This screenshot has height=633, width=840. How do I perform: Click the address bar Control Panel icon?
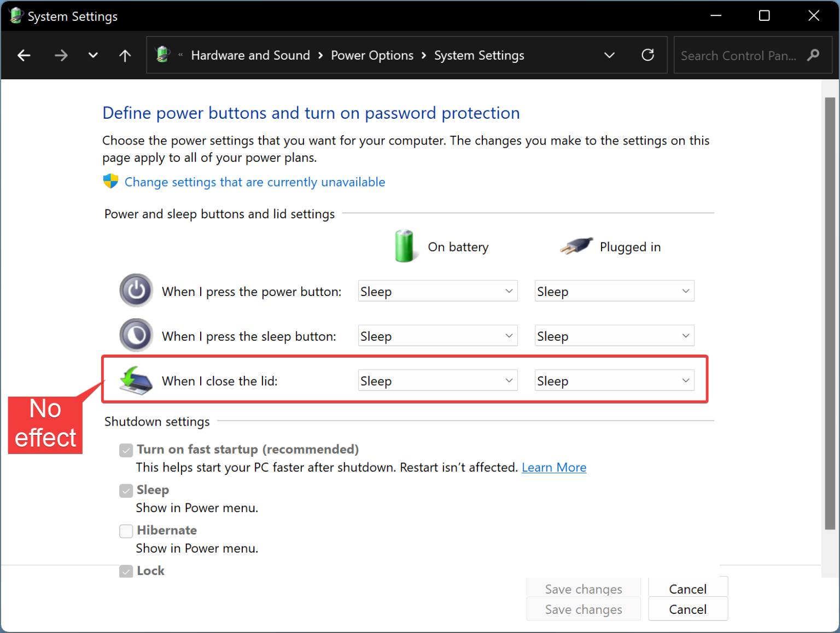(163, 55)
